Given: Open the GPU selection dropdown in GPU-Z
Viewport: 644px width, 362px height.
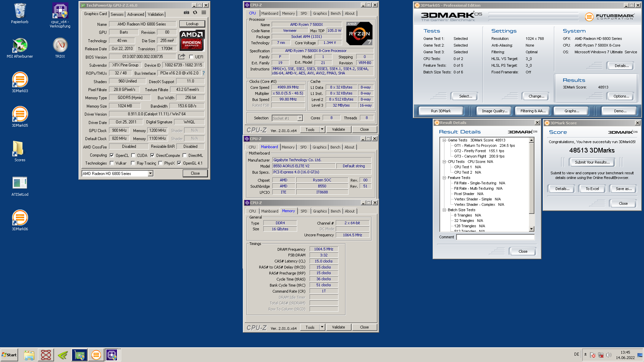Looking at the screenshot, I should (150, 173).
